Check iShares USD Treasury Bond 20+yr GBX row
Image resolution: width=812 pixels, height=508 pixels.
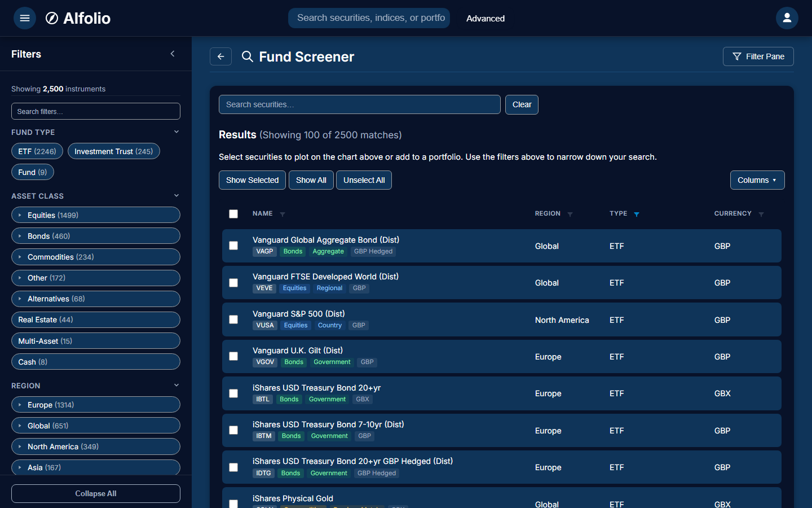[233, 393]
